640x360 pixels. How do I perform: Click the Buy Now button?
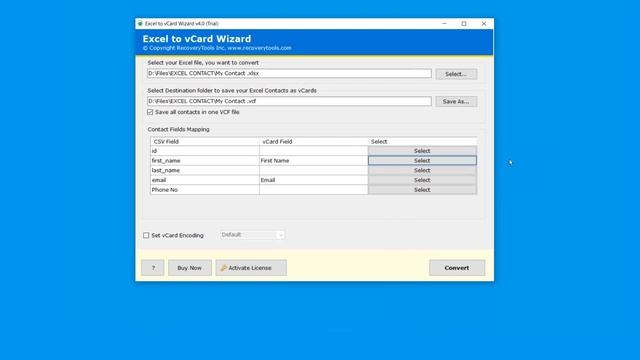coord(190,268)
